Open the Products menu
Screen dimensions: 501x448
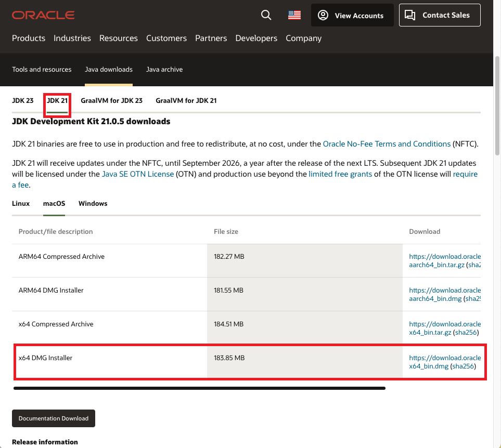(x=29, y=38)
